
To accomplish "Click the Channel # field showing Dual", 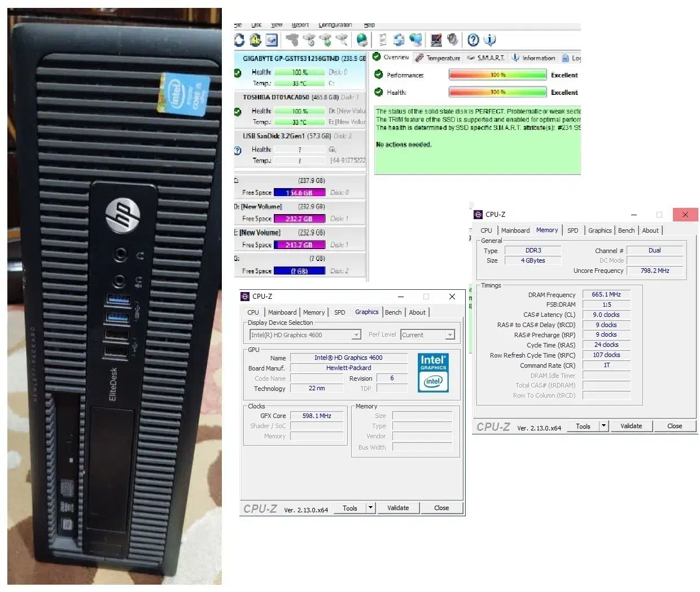I will pyautogui.click(x=655, y=250).
